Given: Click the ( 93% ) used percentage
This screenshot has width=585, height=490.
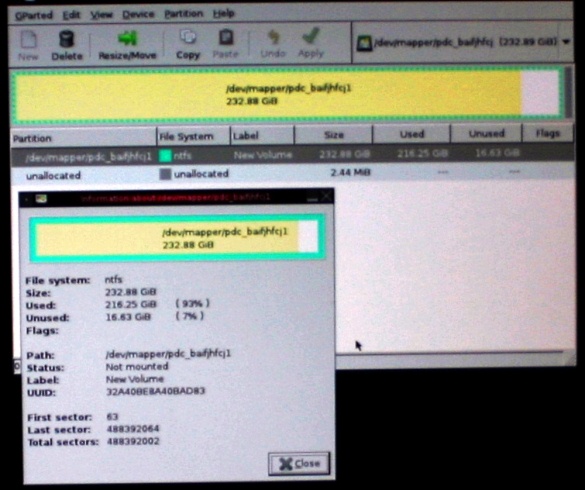Looking at the screenshot, I should pos(193,303).
